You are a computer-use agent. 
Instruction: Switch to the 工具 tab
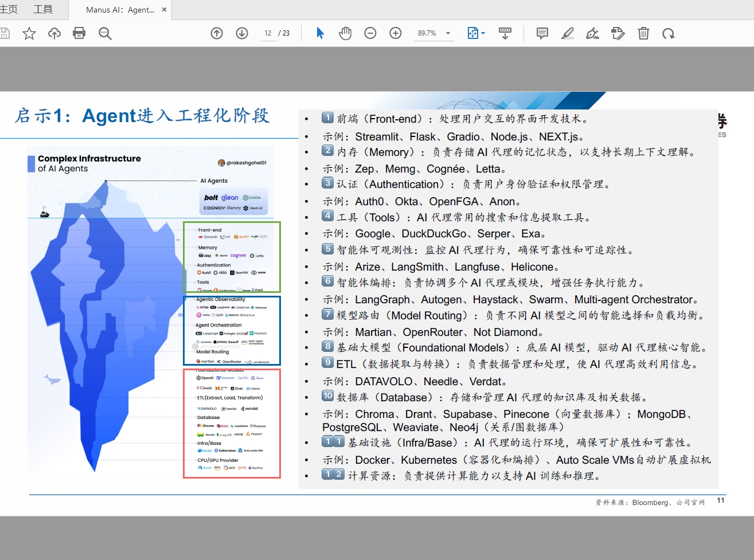[x=43, y=9]
